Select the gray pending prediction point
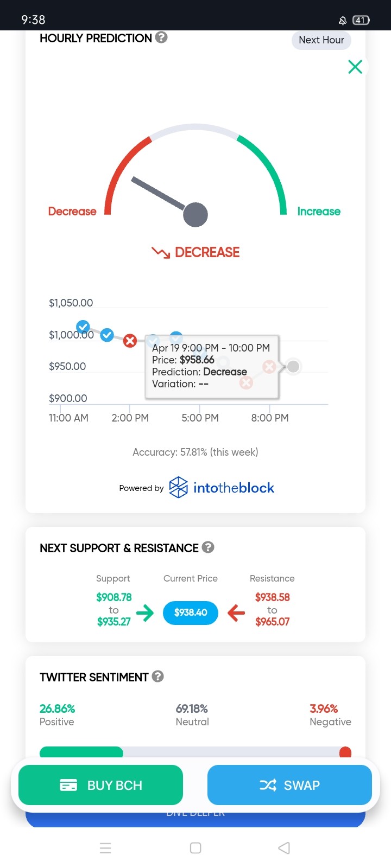 [x=293, y=367]
